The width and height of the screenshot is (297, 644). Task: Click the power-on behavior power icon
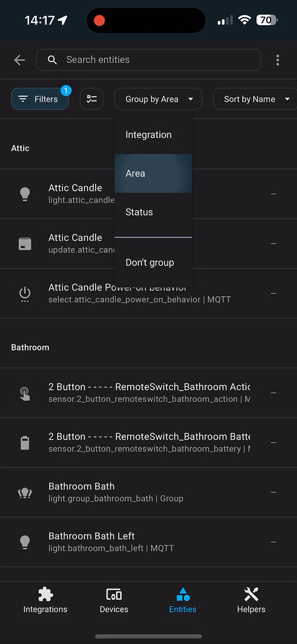point(25,294)
